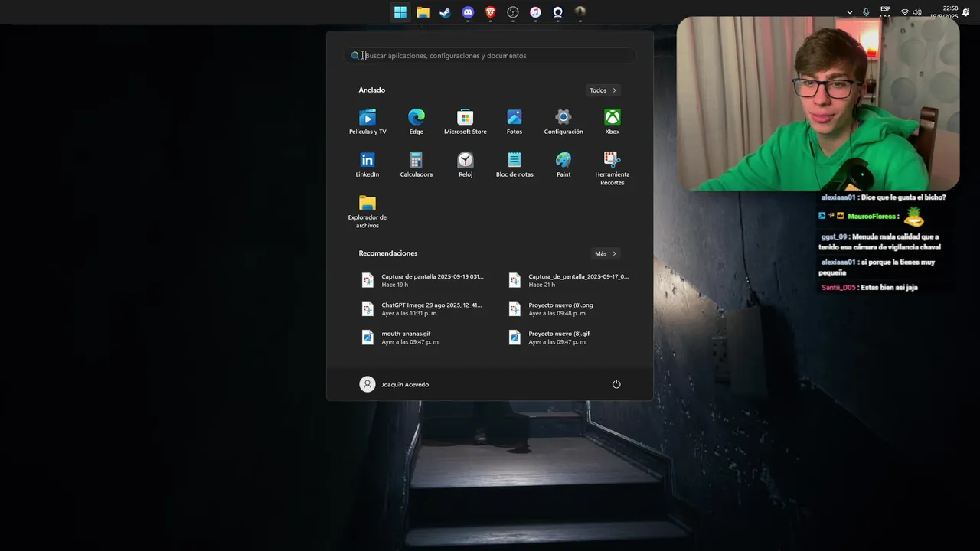Image resolution: width=980 pixels, height=551 pixels.
Task: Open LinkedIn pinned app
Action: 367,165
